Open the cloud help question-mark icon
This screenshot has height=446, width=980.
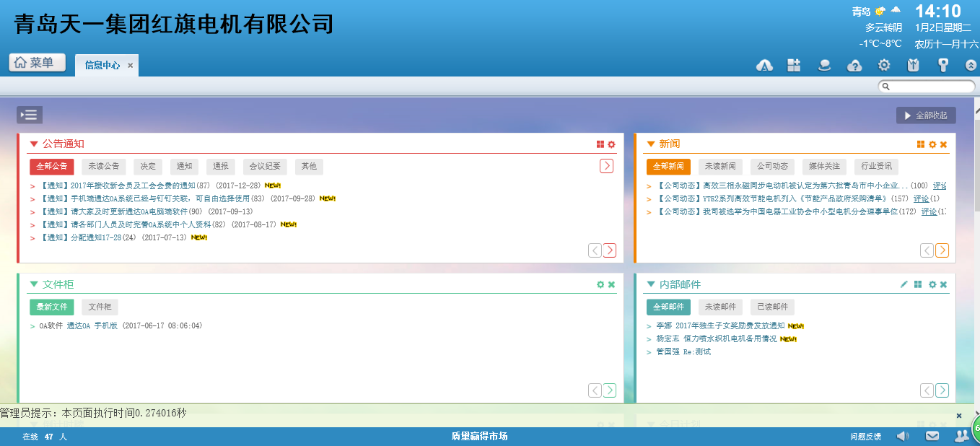(x=854, y=66)
